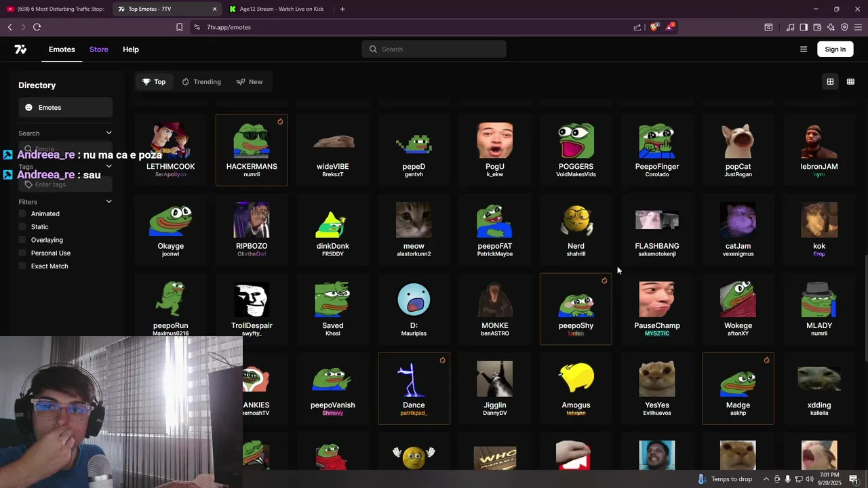Screen dimensions: 868x488
Task: Switch to the New tab
Action: pos(250,82)
